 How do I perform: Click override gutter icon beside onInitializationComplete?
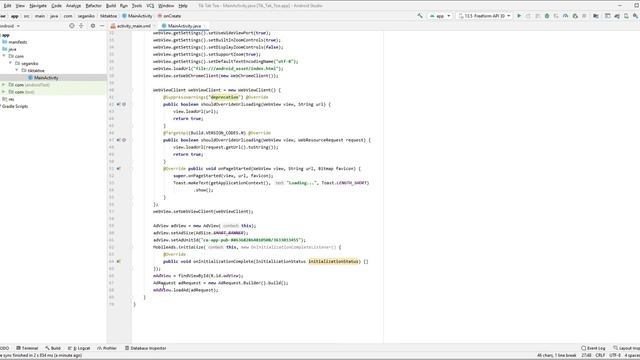(x=118, y=262)
